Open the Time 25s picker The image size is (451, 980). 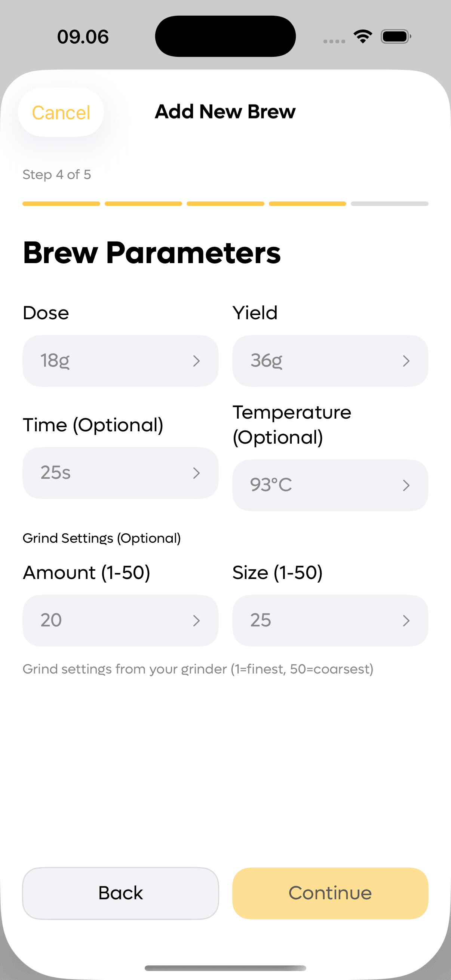tap(120, 473)
